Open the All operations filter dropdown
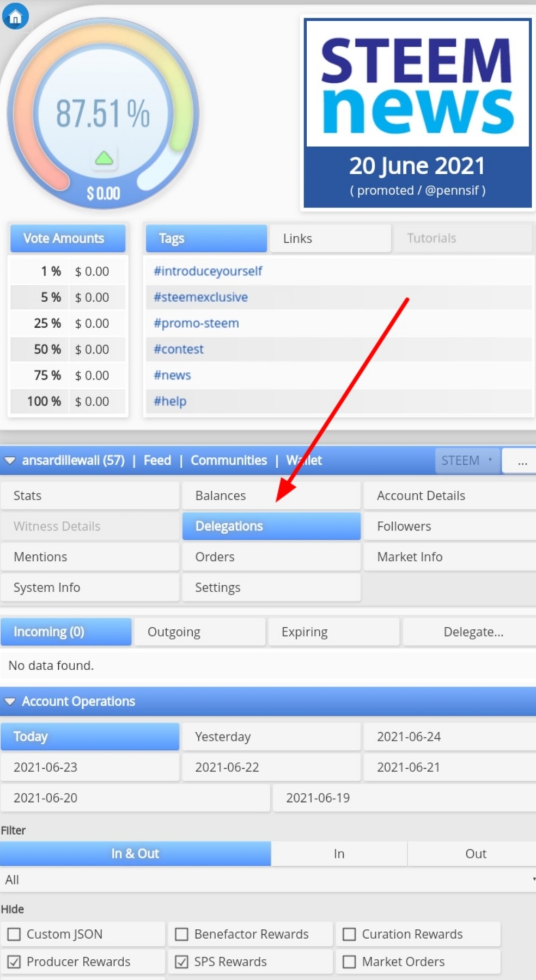Viewport: 536px width, 980px height. [x=268, y=880]
